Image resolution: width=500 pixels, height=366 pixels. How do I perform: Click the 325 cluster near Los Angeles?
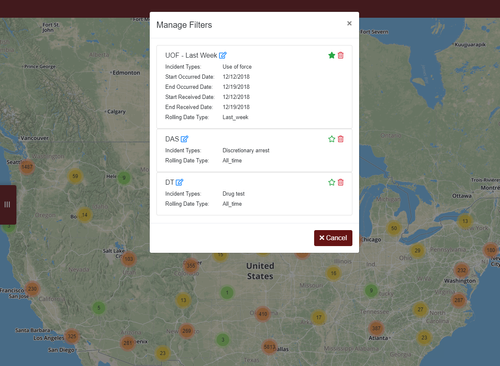pyautogui.click(x=72, y=336)
